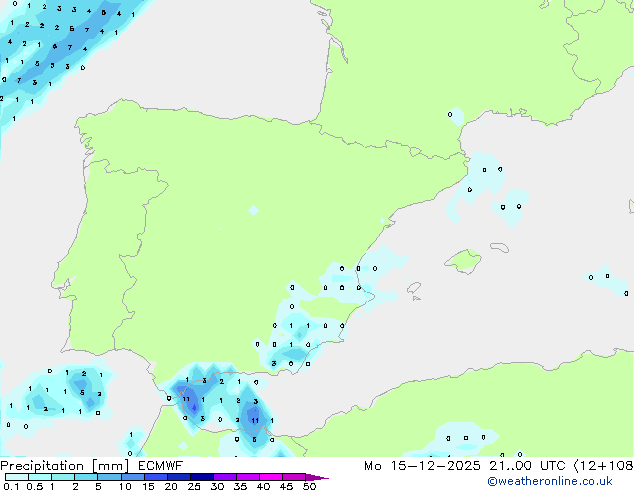The height and width of the screenshot is (490, 634).
Task: Click the 10–15 mm legend color box
Action: (132, 477)
